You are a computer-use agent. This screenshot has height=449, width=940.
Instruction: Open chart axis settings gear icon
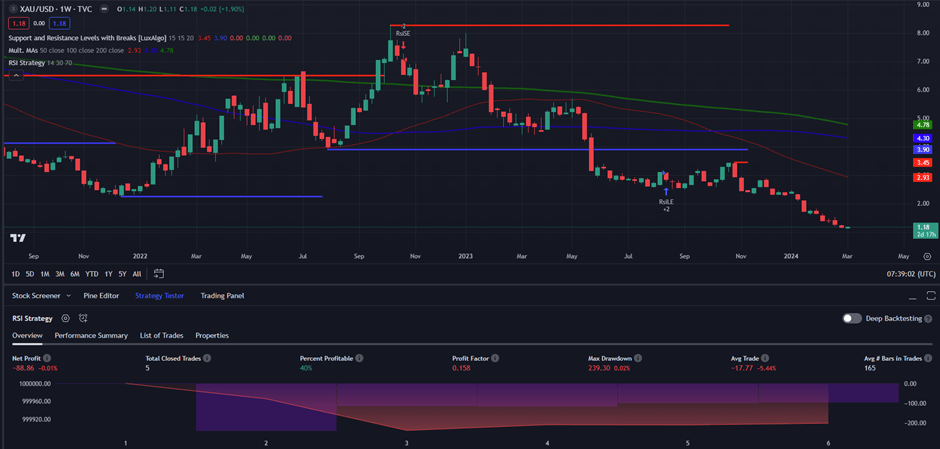click(927, 257)
